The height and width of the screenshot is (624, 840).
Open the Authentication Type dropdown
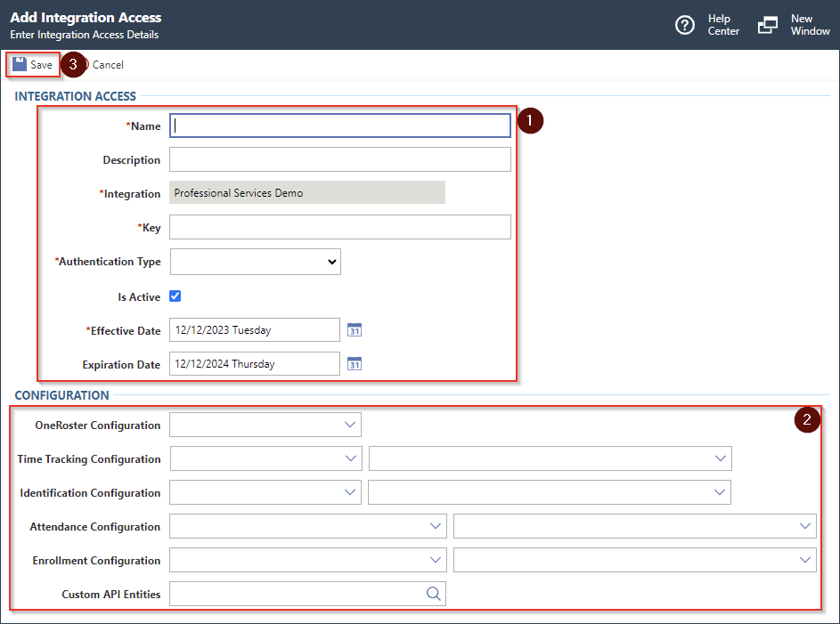255,262
